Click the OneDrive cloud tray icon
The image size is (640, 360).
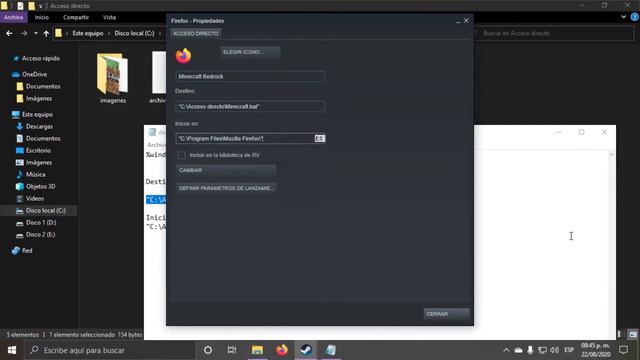pyautogui.click(x=518, y=350)
